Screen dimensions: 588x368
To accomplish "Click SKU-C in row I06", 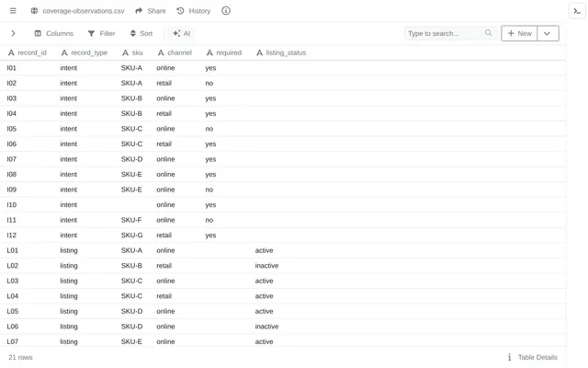I will pyautogui.click(x=131, y=144).
